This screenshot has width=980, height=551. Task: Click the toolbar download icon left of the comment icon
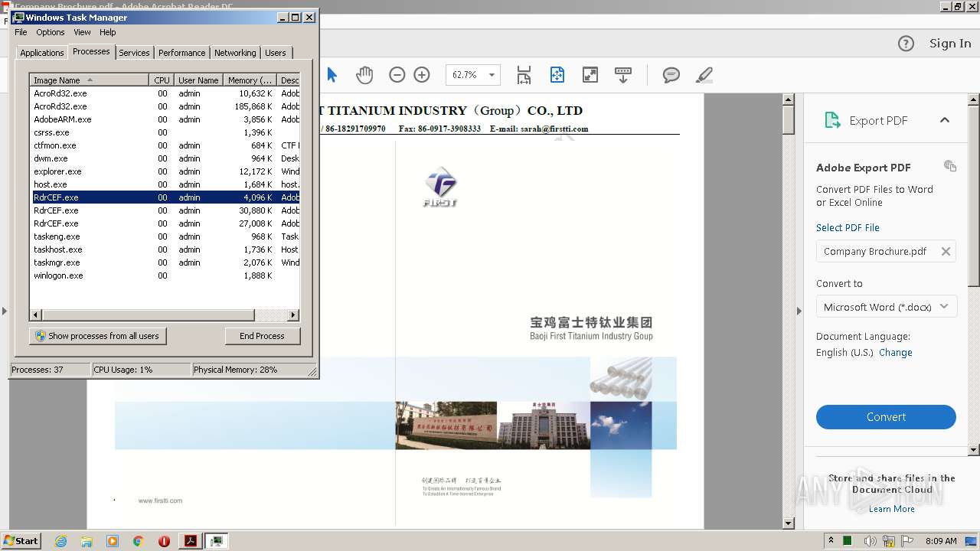623,75
